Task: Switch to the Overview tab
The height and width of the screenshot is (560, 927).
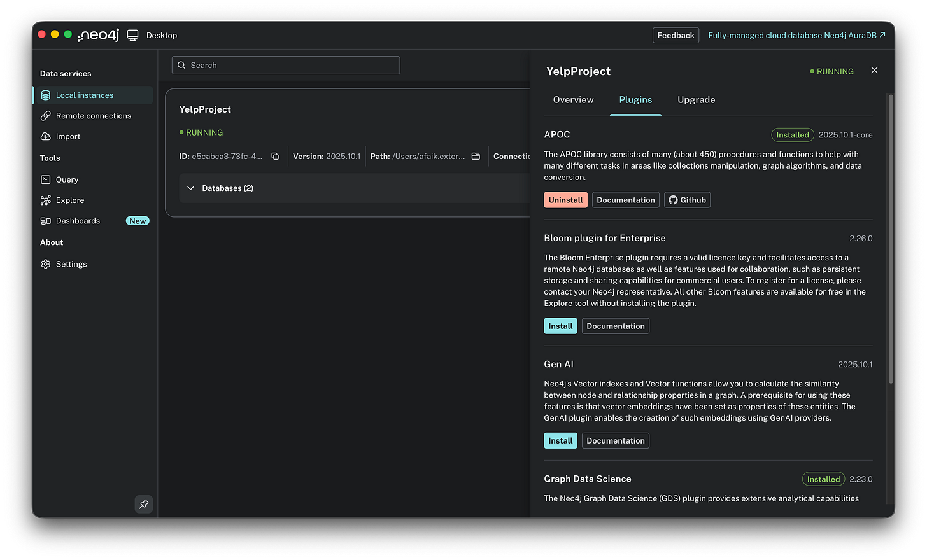Action: [572, 100]
